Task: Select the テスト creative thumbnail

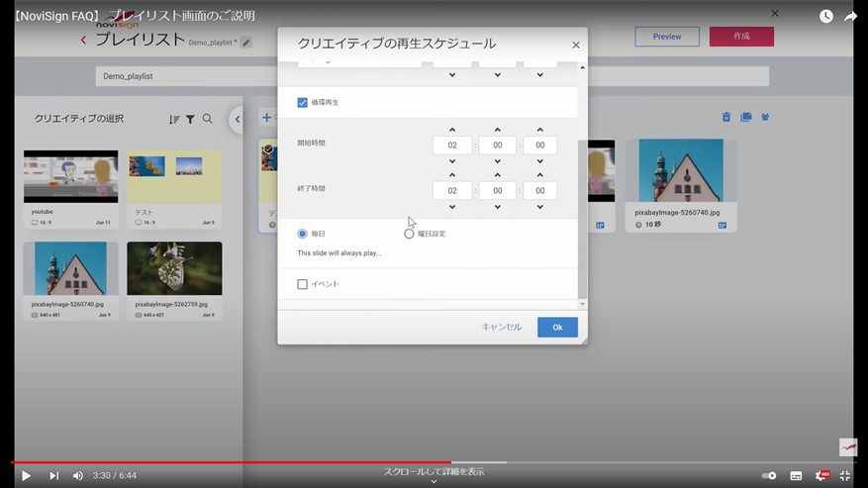Action: click(174, 176)
